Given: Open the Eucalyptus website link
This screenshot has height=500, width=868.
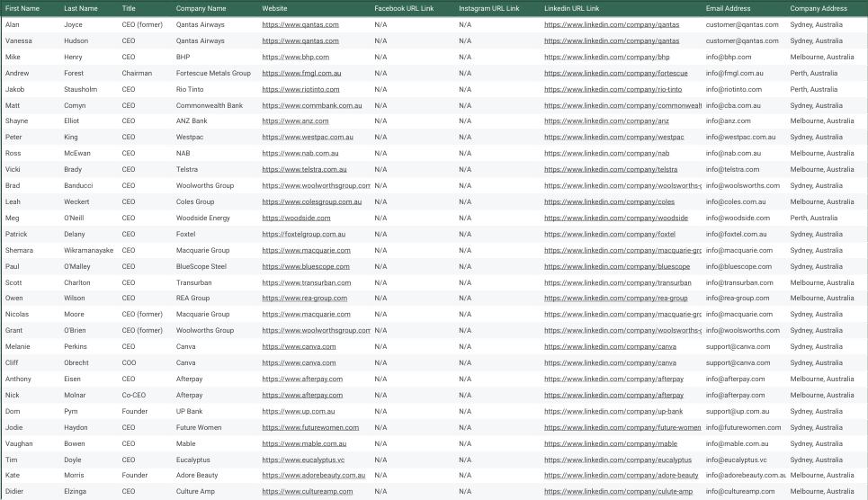Looking at the screenshot, I should click(303, 460).
